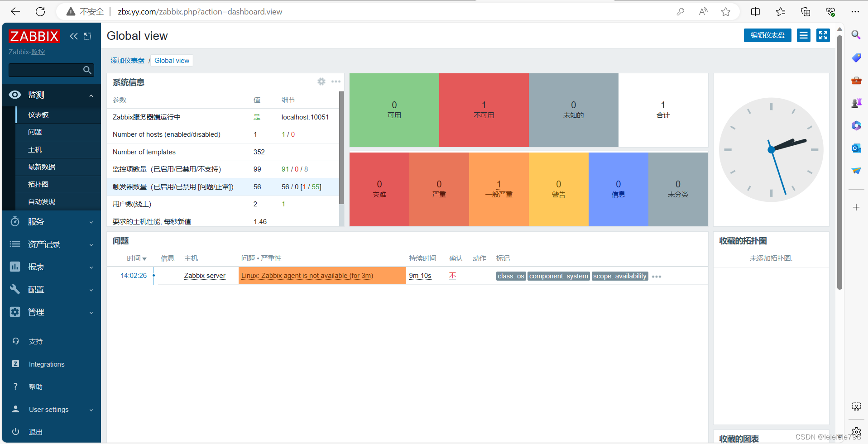This screenshot has width=868, height=444.
Task: Click the browser address bar URL
Action: (x=200, y=12)
